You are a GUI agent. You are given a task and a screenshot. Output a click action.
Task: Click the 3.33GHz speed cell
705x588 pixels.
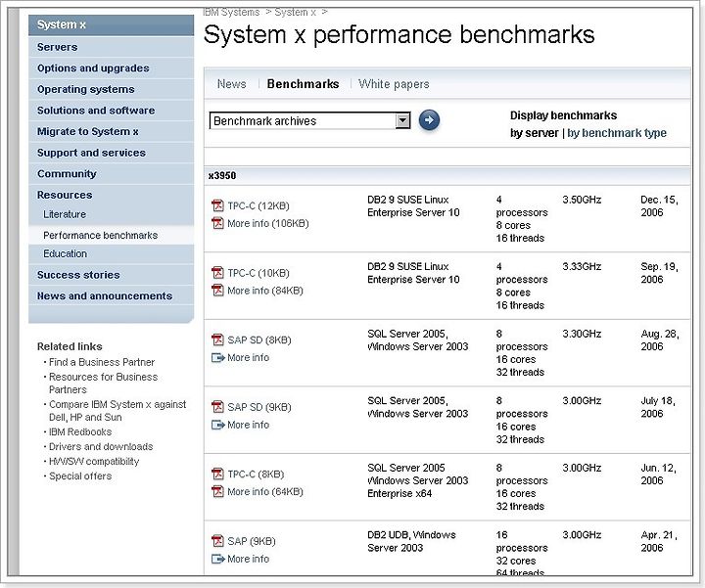pos(582,267)
